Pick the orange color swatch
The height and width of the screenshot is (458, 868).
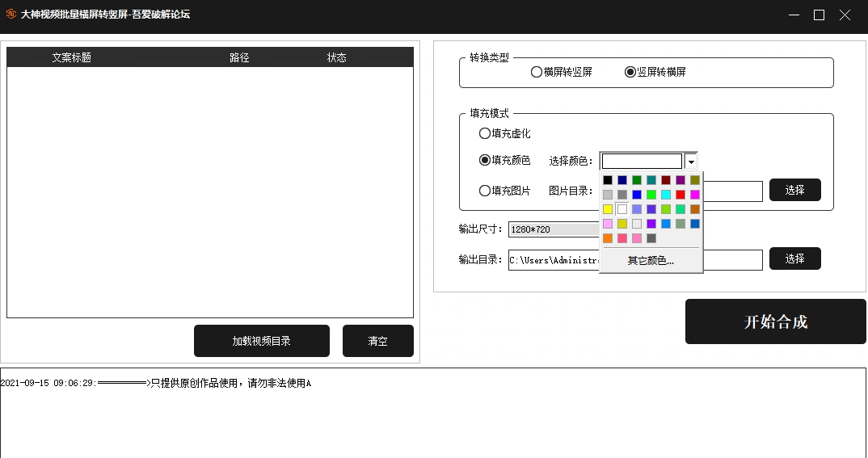click(608, 237)
